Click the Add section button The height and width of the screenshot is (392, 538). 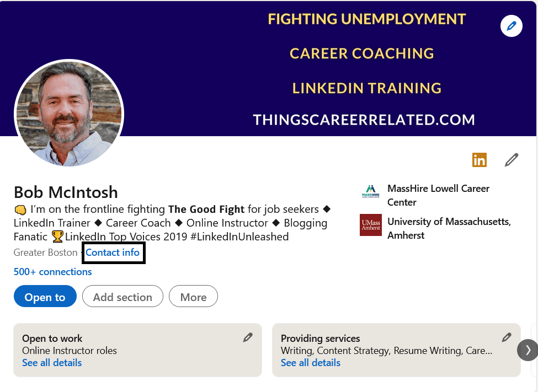pyautogui.click(x=122, y=297)
